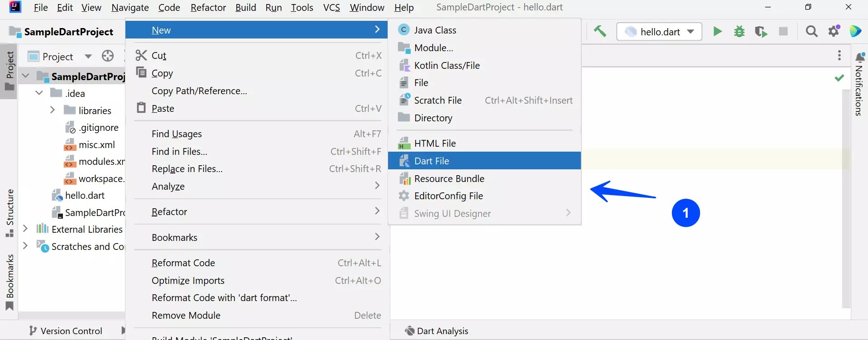Open the VCS menu
Image resolution: width=868 pixels, height=340 pixels.
pyautogui.click(x=331, y=7)
